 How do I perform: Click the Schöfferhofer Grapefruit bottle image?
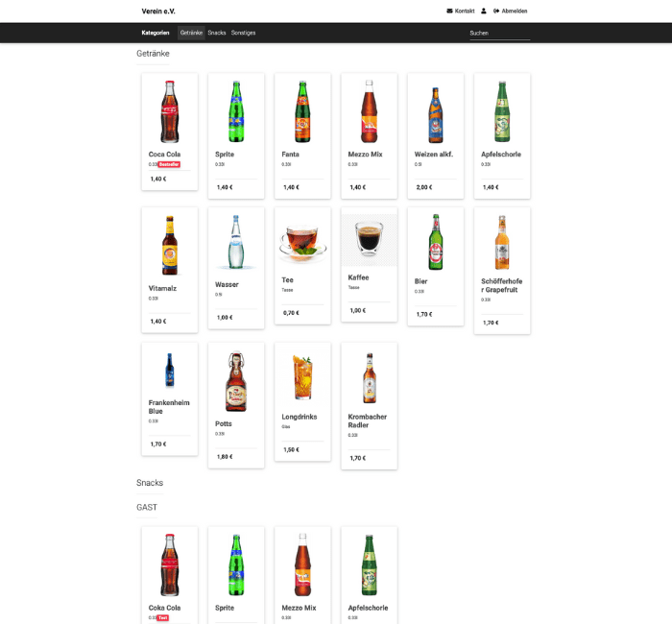(x=502, y=243)
